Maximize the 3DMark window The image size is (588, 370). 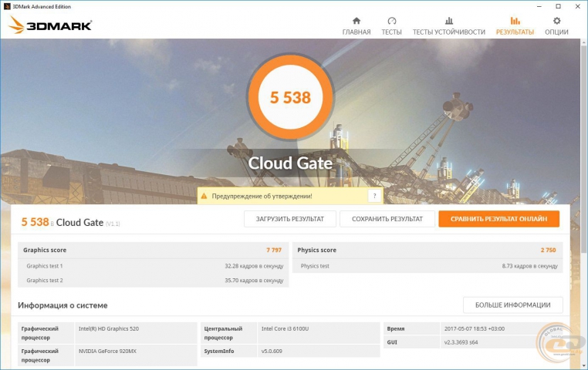point(558,6)
